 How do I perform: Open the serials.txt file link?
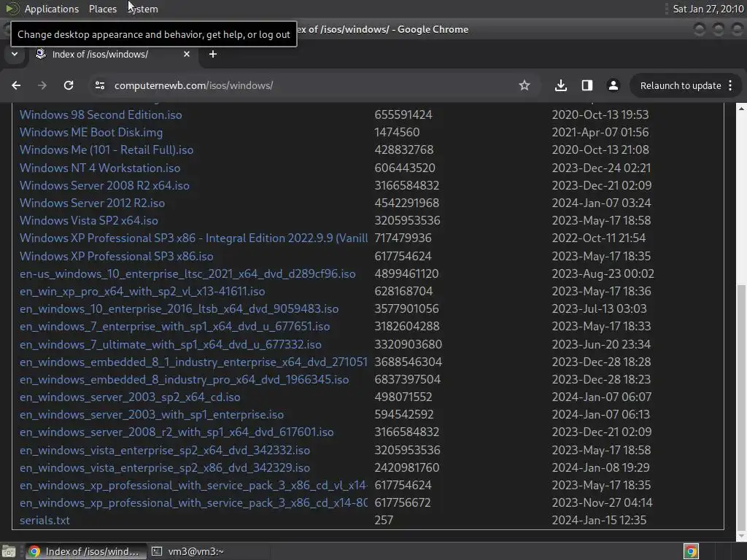tap(44, 521)
